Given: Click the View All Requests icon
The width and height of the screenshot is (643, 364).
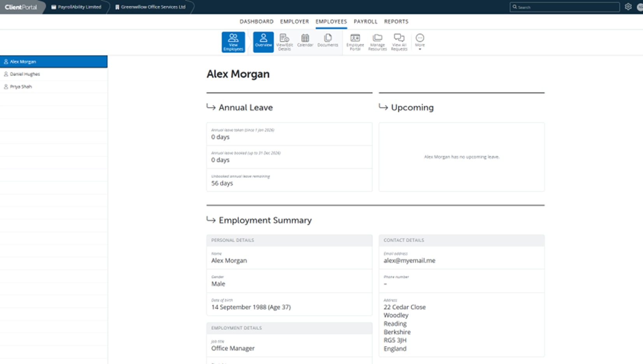Looking at the screenshot, I should 399,42.
